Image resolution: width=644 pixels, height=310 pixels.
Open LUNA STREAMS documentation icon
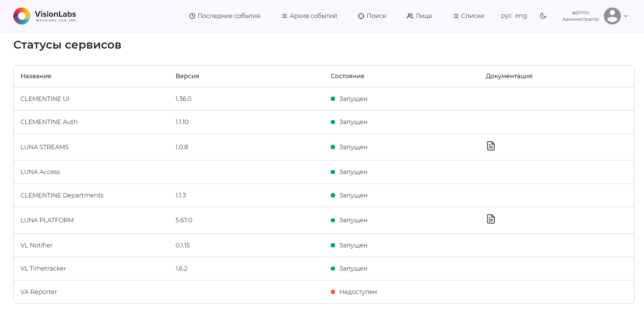coord(491,146)
